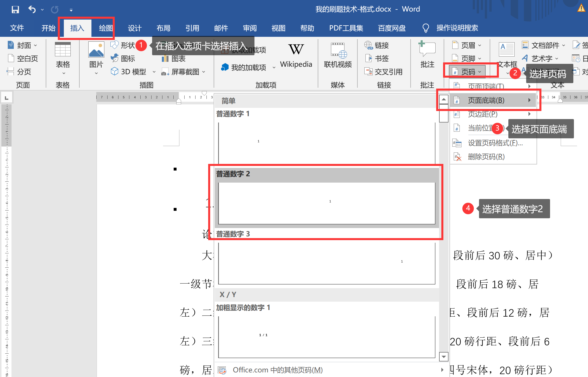Open the 页眉 header dropdown
This screenshot has height=377, width=588.
467,45
